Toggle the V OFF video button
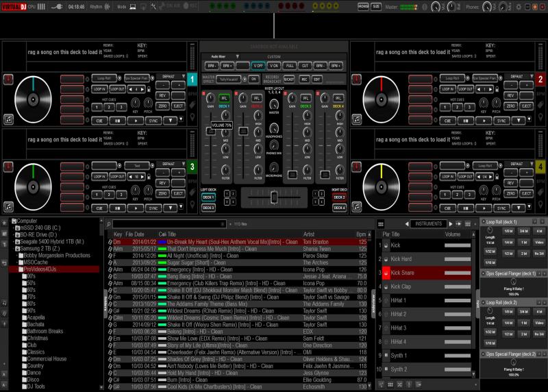 coord(258,65)
